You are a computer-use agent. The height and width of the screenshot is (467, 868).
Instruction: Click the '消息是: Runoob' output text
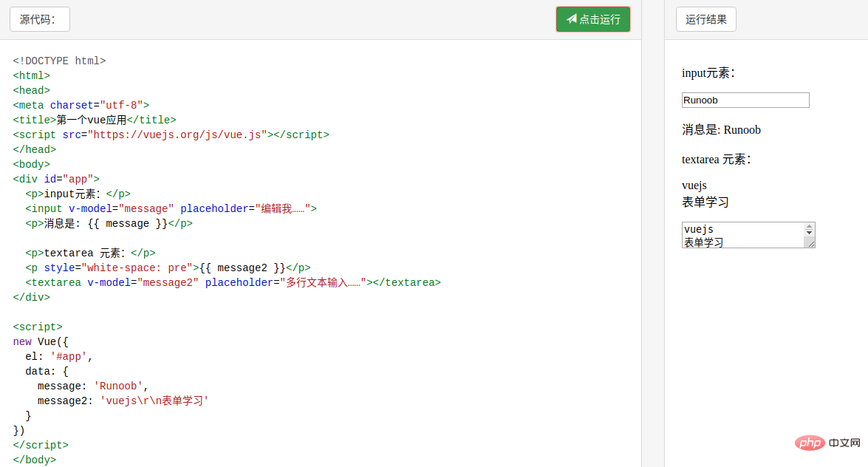pos(721,130)
